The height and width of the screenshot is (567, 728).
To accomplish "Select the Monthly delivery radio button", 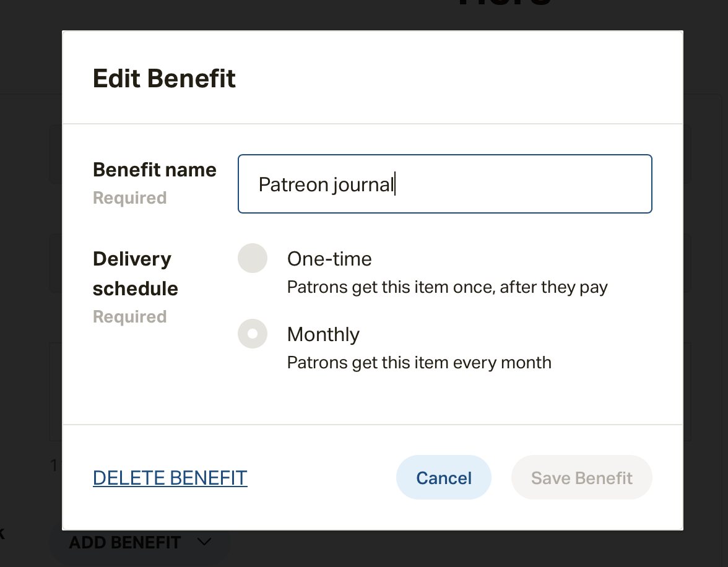I will 253,334.
